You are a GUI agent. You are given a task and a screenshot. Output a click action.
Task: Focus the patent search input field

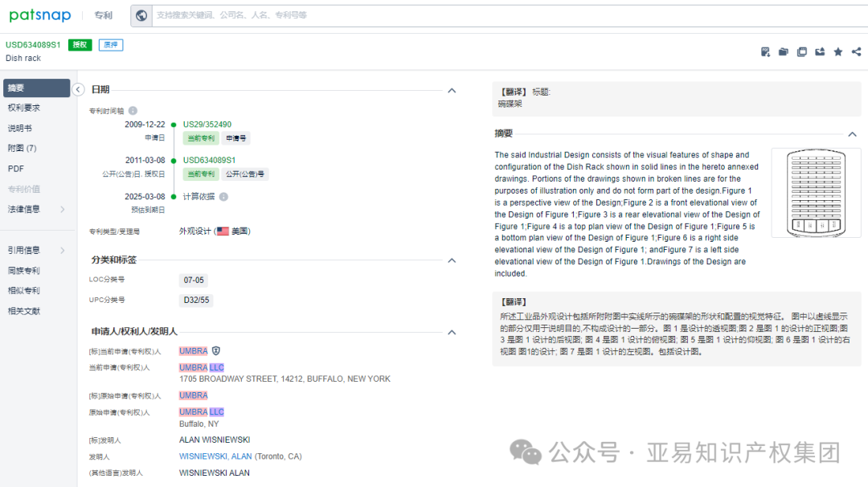(510, 15)
